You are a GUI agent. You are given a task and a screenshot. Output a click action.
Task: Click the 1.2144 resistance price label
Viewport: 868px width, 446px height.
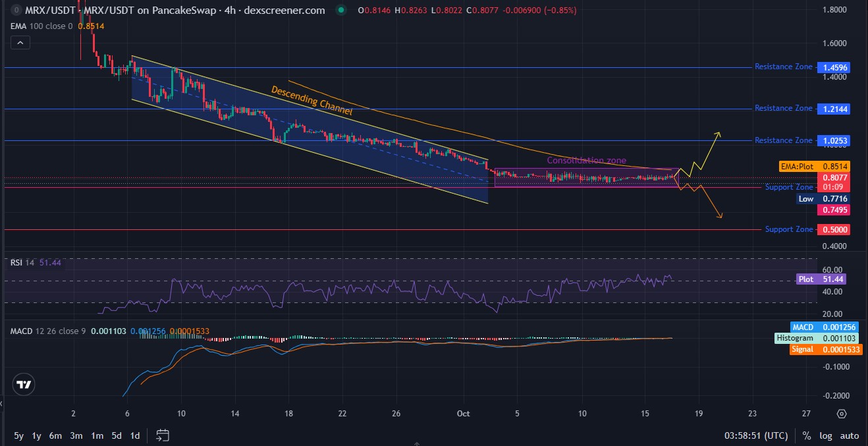point(833,109)
